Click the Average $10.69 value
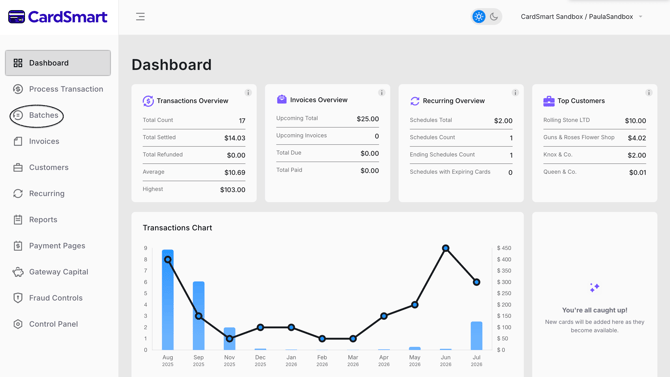Viewport: 670px width, 377px height. click(x=235, y=172)
